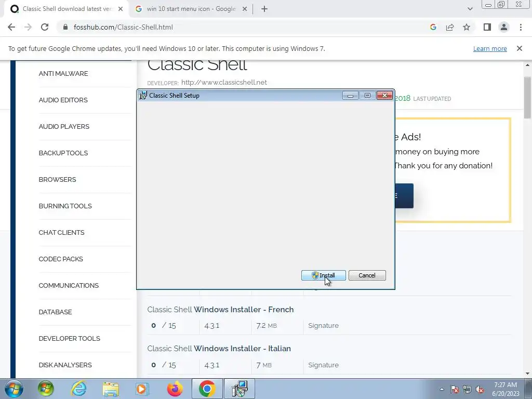Launch Internet Explorer from taskbar
This screenshot has height=399, width=532.
[78, 389]
